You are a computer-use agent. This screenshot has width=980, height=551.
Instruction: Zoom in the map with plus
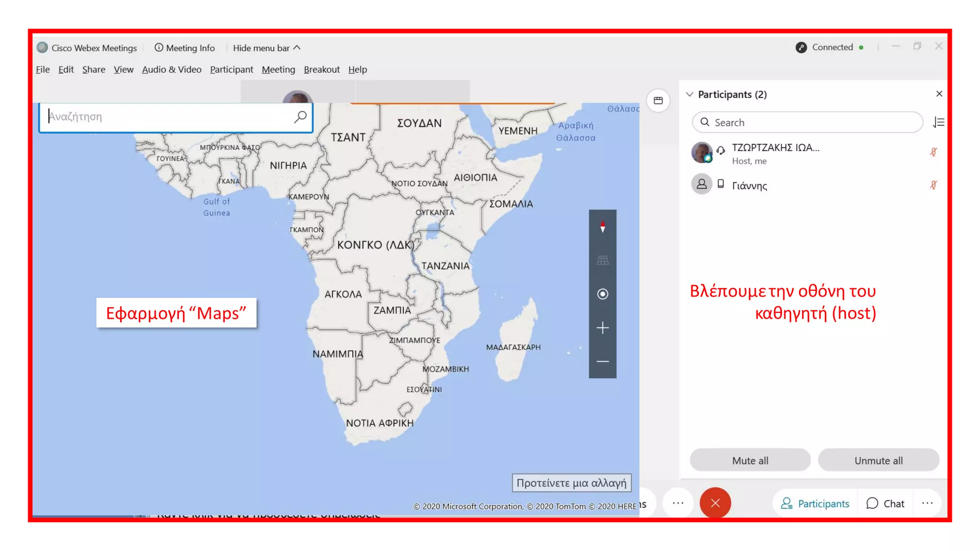click(602, 328)
